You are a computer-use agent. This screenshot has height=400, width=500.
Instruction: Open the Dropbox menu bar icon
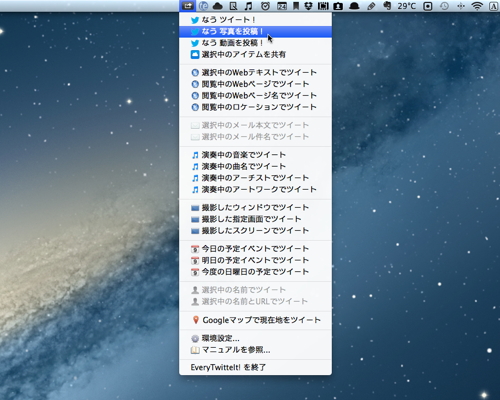click(308, 6)
